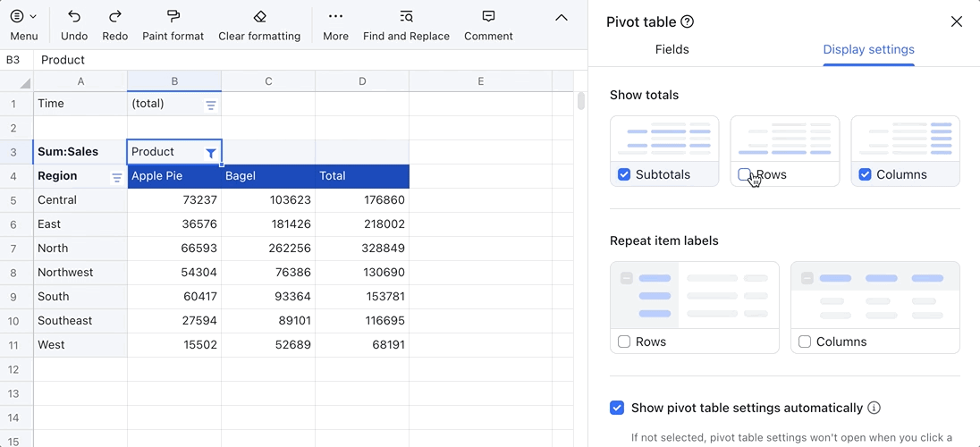The height and width of the screenshot is (447, 980).
Task: Click info icon next to Show pivot table settings
Action: pyautogui.click(x=874, y=408)
